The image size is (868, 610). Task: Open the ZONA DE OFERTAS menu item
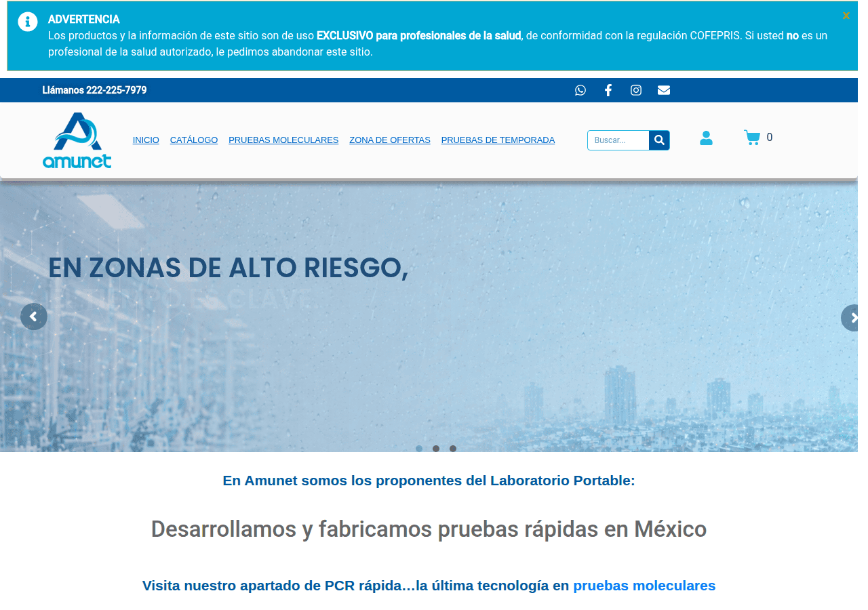point(390,140)
